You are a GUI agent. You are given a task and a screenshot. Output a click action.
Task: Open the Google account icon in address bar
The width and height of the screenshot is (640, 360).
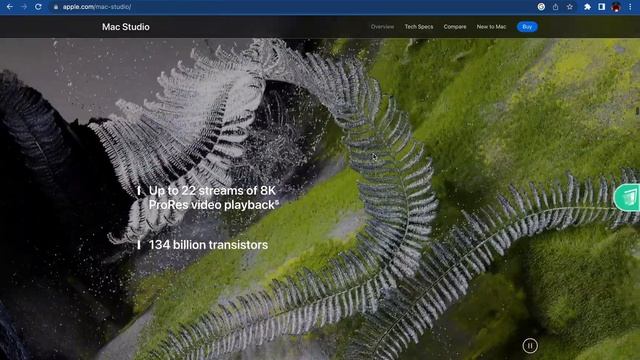[x=541, y=7]
